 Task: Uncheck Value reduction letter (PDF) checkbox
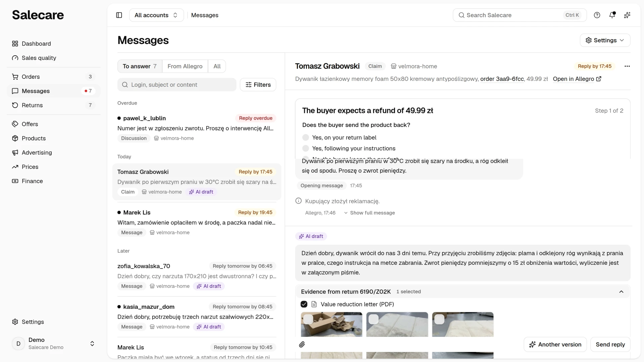(304, 304)
